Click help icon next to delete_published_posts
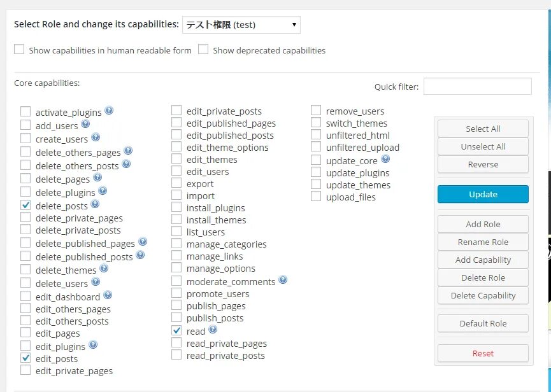 coord(140,255)
